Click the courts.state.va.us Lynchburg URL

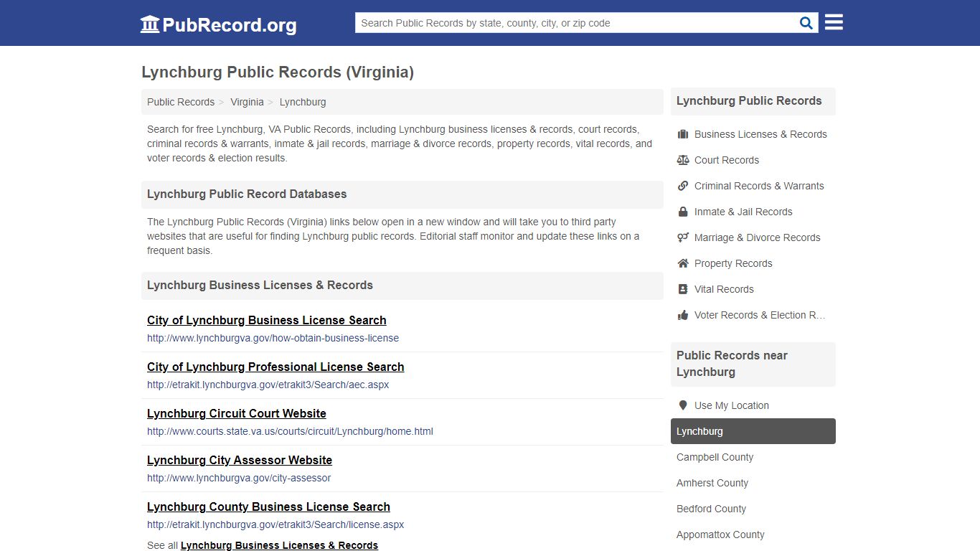tap(290, 431)
